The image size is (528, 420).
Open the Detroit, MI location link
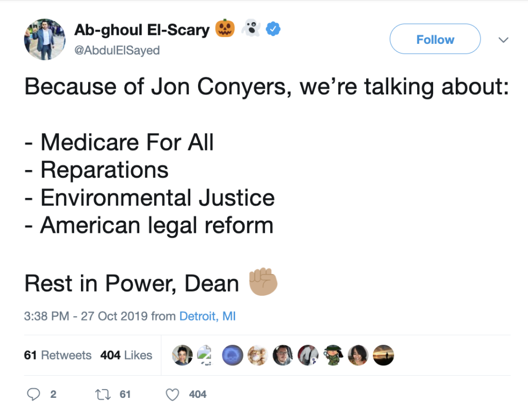coord(207,316)
